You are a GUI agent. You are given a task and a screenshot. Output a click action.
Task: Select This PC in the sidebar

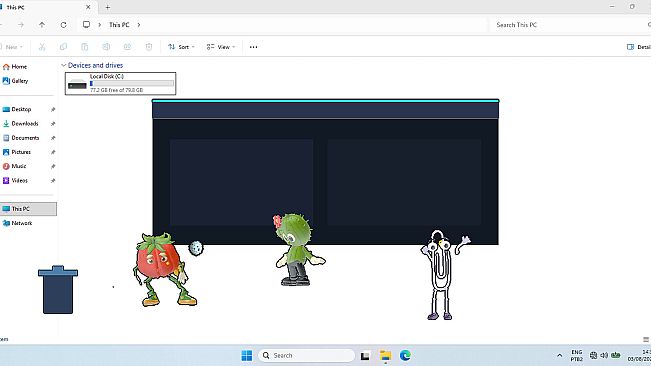[28, 209]
